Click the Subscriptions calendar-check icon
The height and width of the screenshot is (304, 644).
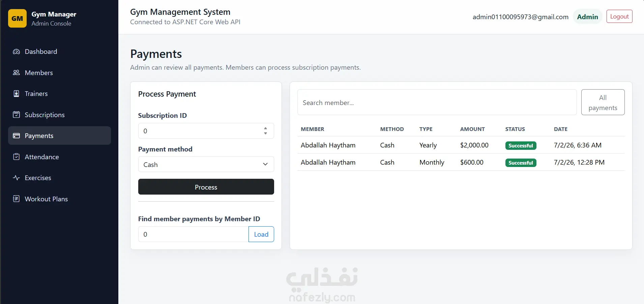click(x=16, y=115)
